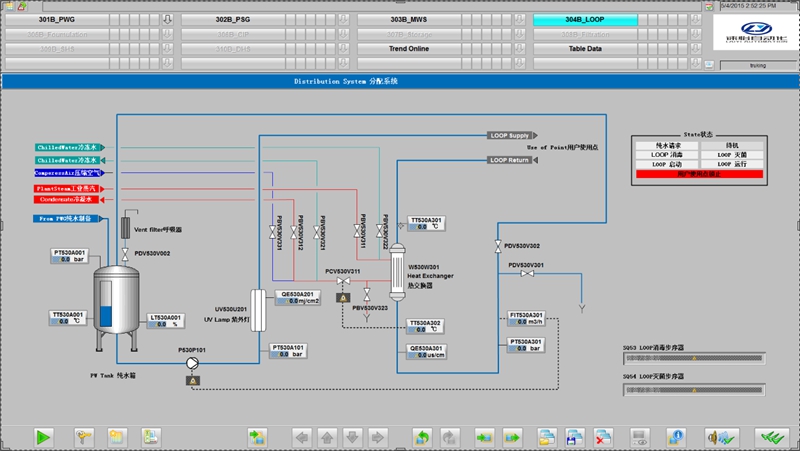The image size is (800, 451).
Task: Click the green play button in bottom toolbar
Action: pyautogui.click(x=44, y=437)
